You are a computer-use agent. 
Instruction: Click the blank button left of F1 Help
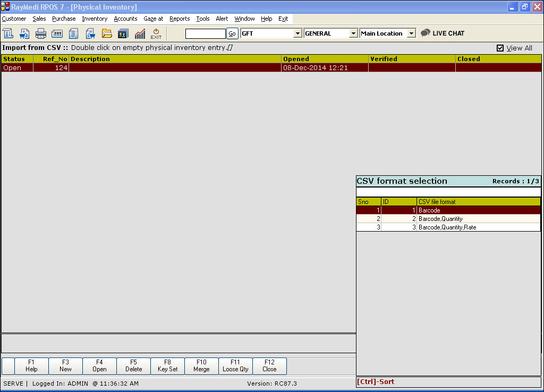tap(8, 366)
